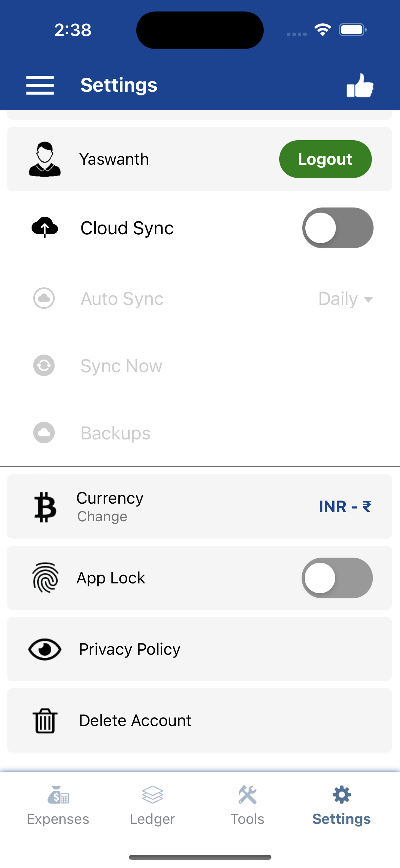Tap the Cloud Sync upload icon
400x868 pixels.
tap(45, 228)
